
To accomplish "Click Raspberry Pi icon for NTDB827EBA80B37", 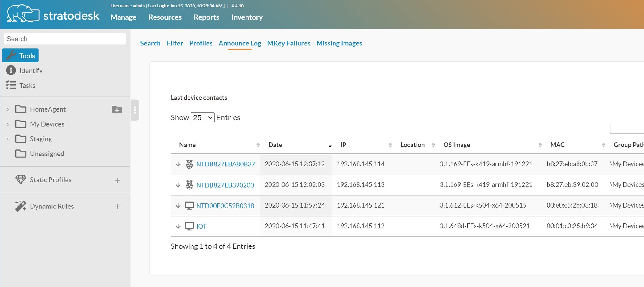I will (189, 164).
